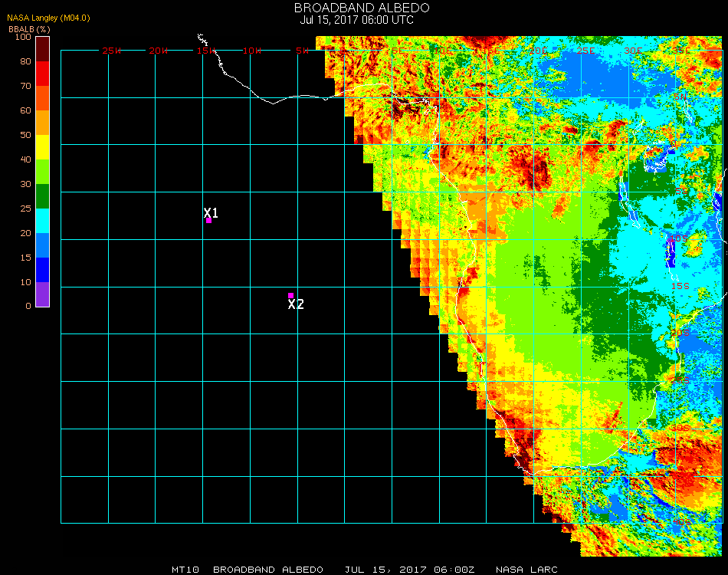Select the yellow 40-50 legend swatch

point(42,147)
